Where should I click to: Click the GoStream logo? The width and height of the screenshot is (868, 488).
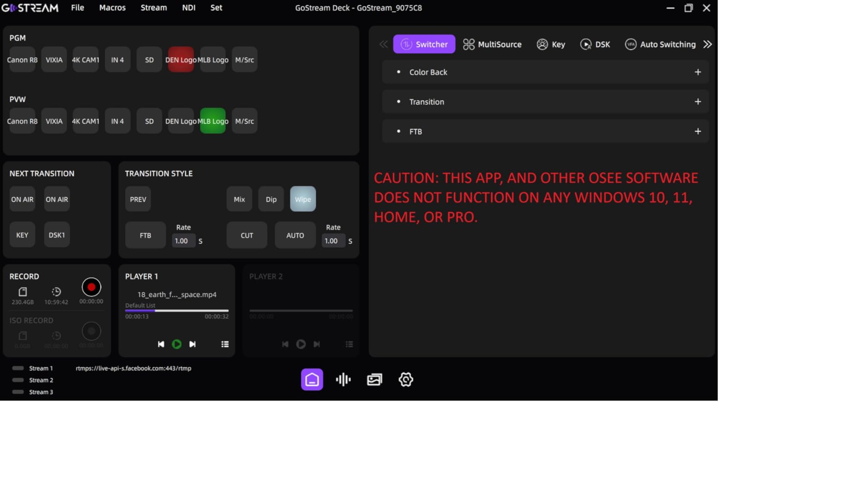click(x=30, y=8)
